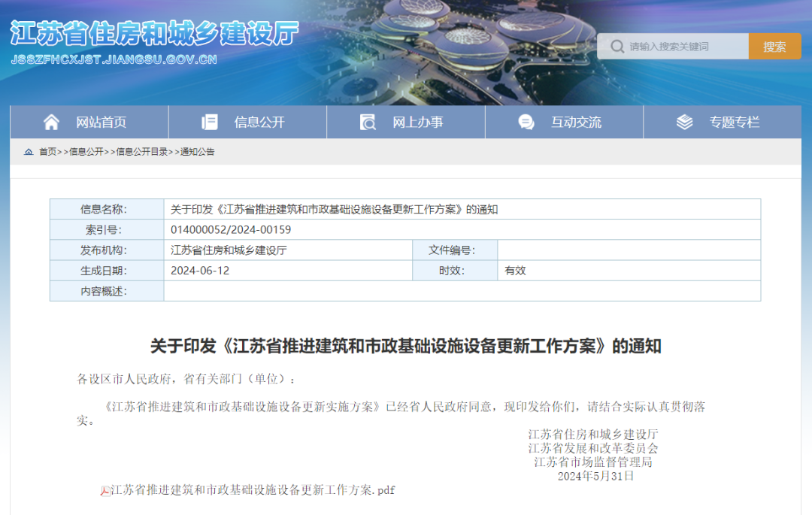Focus the 请输入搜索关键词 search field
The width and height of the screenshot is (812, 515).
coord(686,47)
